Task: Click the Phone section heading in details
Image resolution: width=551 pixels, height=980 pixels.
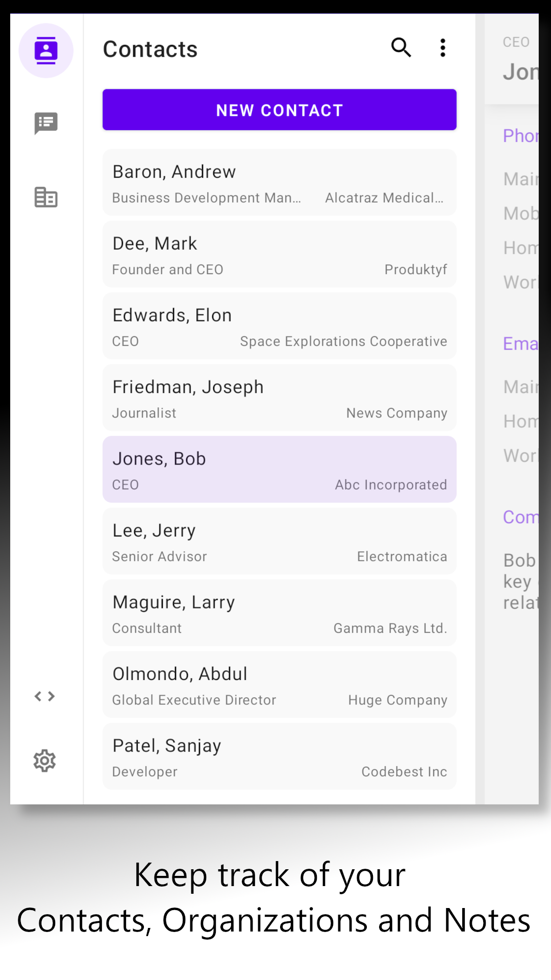Action: coord(520,136)
